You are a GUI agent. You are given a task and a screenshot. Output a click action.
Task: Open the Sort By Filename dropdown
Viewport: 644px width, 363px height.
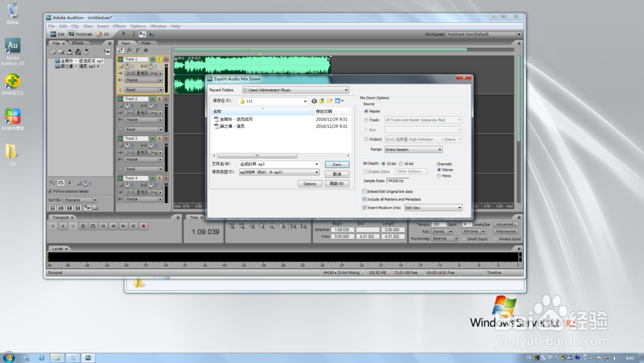tap(80, 200)
